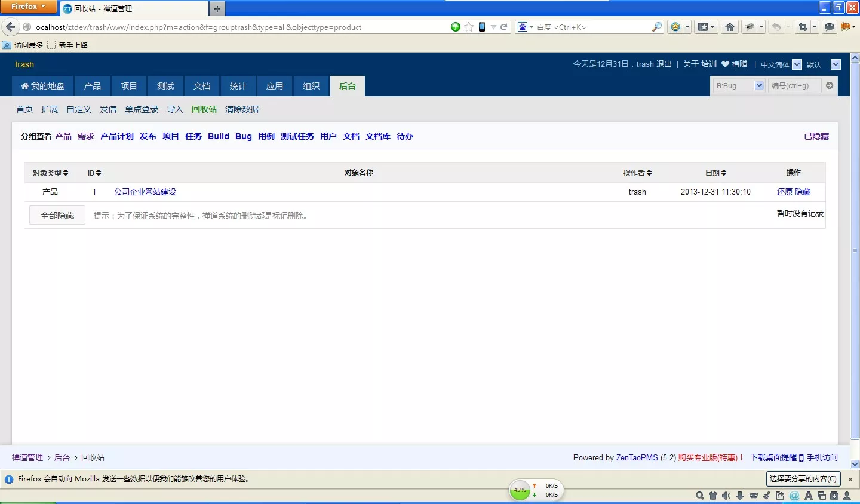The width and height of the screenshot is (860, 504).
Task: Open the screenshot tool dropdown arrow
Action: tap(814, 27)
